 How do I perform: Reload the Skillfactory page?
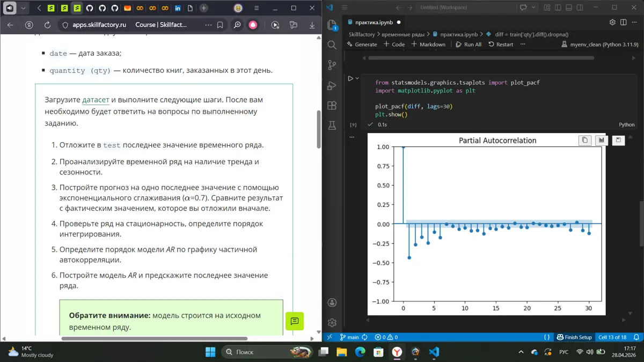(x=47, y=25)
